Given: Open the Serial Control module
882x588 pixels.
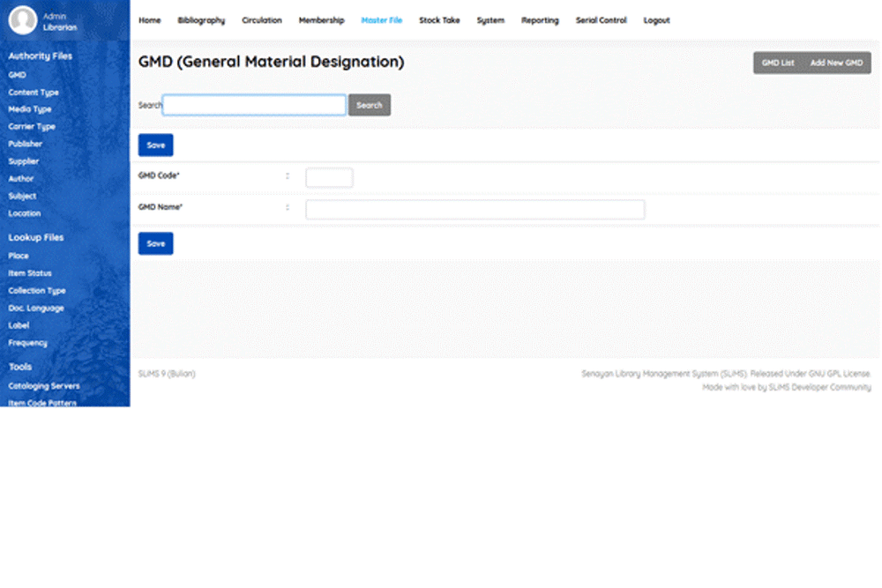Looking at the screenshot, I should coord(601,20).
